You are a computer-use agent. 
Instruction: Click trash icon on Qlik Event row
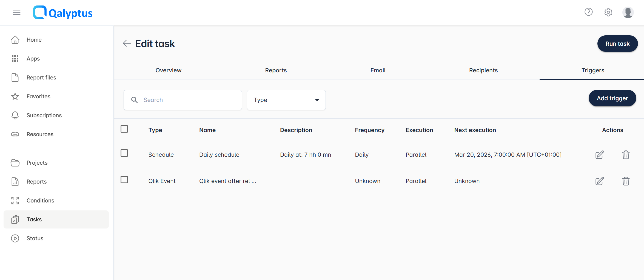point(626,181)
